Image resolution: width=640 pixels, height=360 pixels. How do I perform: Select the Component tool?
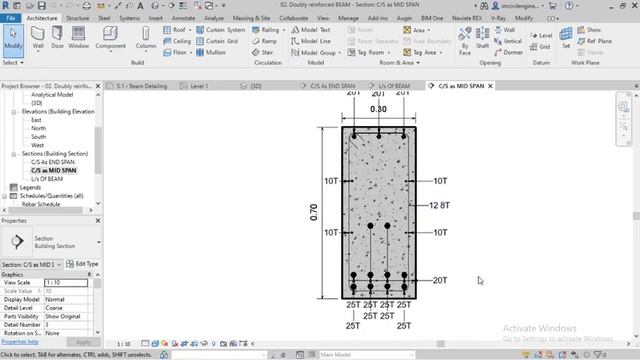click(110, 38)
